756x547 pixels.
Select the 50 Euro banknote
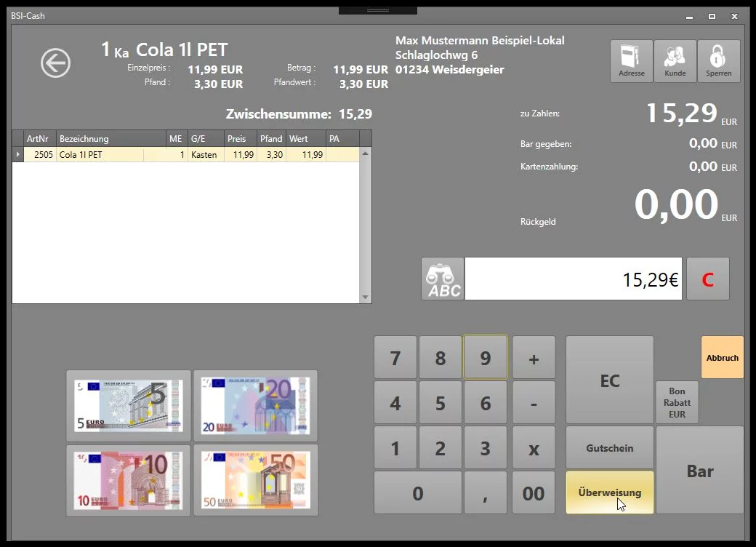256,480
